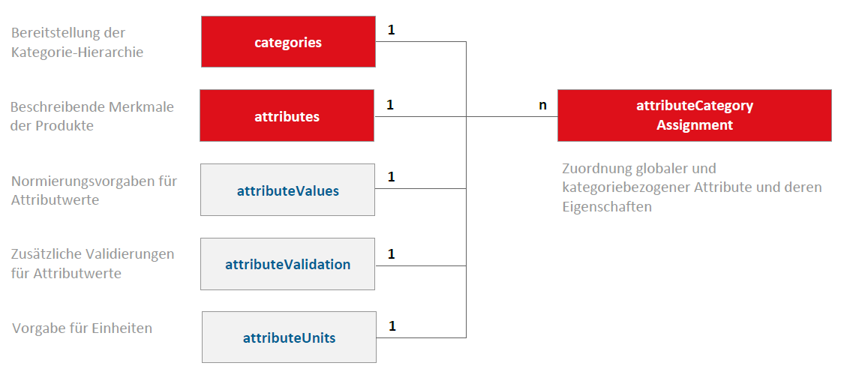The height and width of the screenshot is (384, 868).
Task: Click the 'Beschreibende Merkmale der Produkte' text
Action: pos(92,116)
